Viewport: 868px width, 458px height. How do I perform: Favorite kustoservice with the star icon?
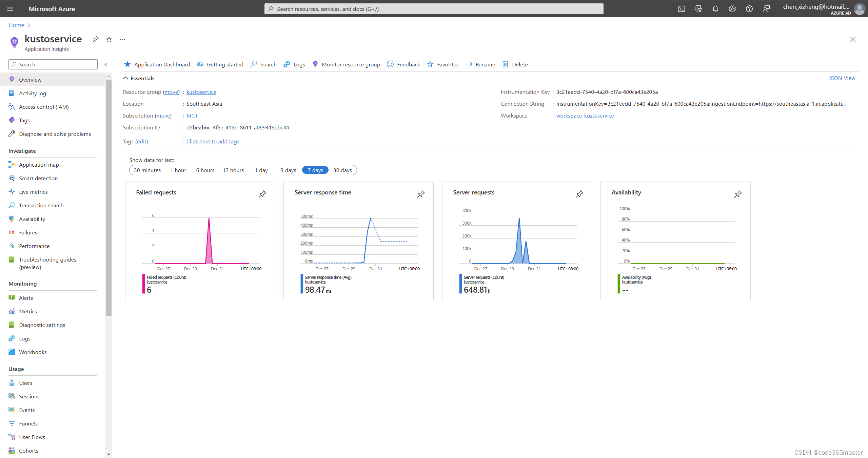click(x=109, y=40)
